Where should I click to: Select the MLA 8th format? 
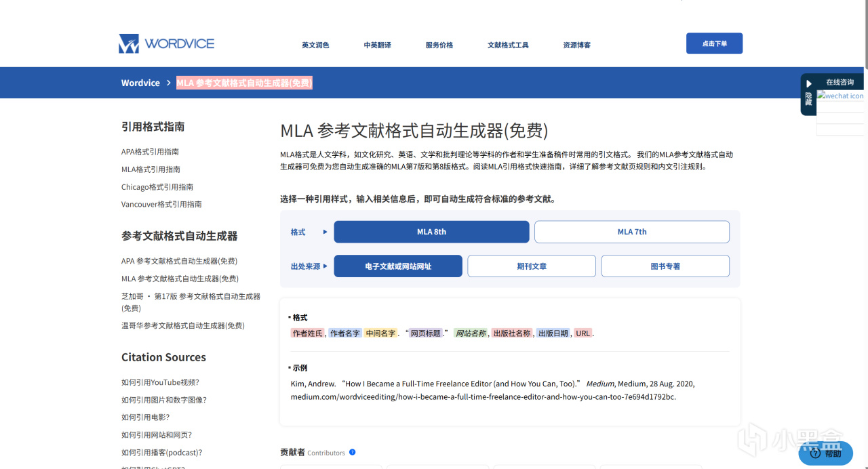[x=431, y=232]
